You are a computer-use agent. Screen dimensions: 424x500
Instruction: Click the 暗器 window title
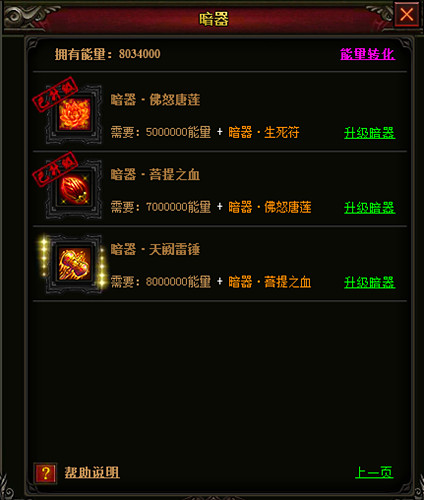pos(214,19)
